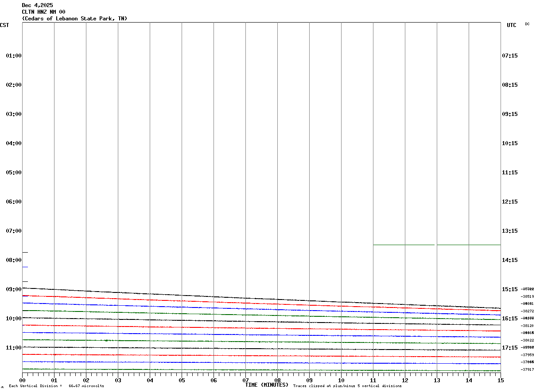Image resolution: width=536 pixels, height=392 pixels.
Task: Select the '10:00' CST hour label
Action: coord(14,319)
